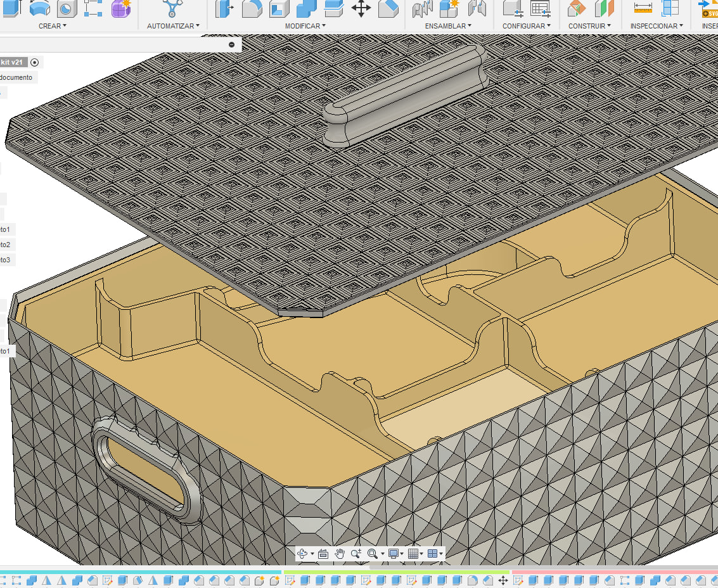This screenshot has height=588, width=718.
Task: Expand the Display Settings dropdown arrow
Action: tap(402, 554)
